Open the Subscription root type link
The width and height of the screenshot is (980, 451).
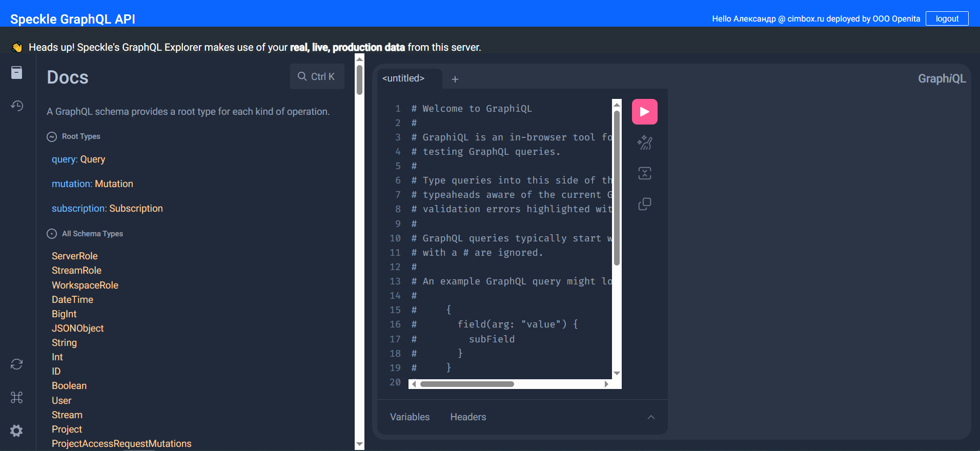(136, 209)
